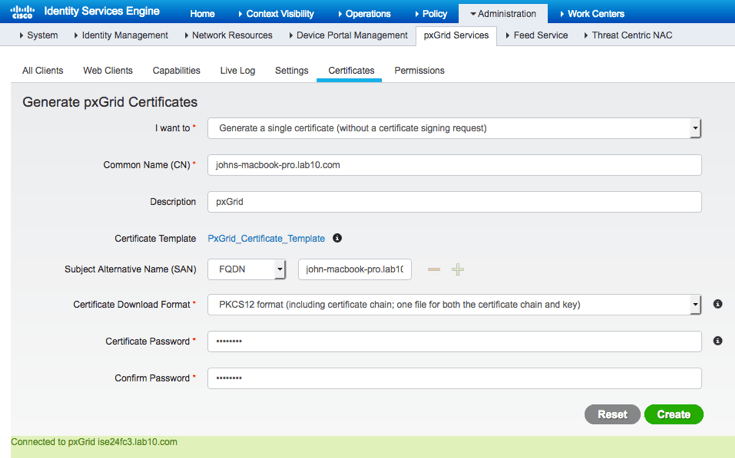Expand the Work Centers menu
The width and height of the screenshot is (735, 458).
click(x=592, y=14)
